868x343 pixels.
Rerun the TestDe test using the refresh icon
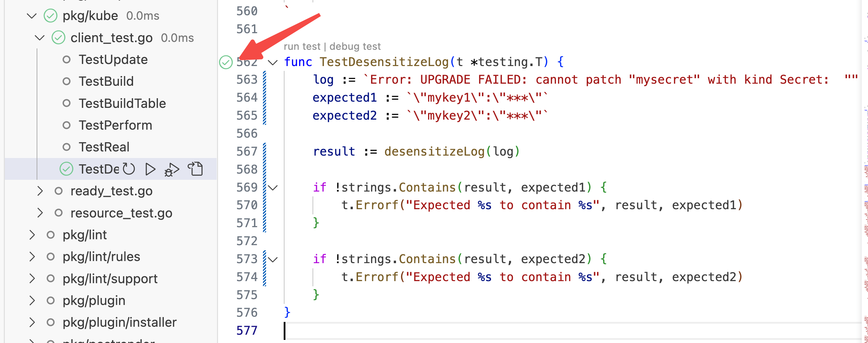(129, 169)
